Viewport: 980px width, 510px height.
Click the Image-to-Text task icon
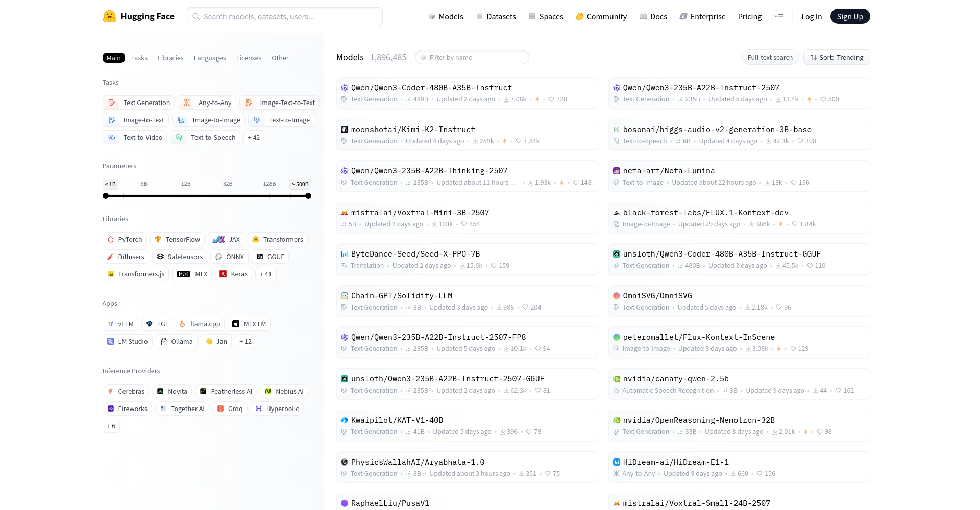111,120
